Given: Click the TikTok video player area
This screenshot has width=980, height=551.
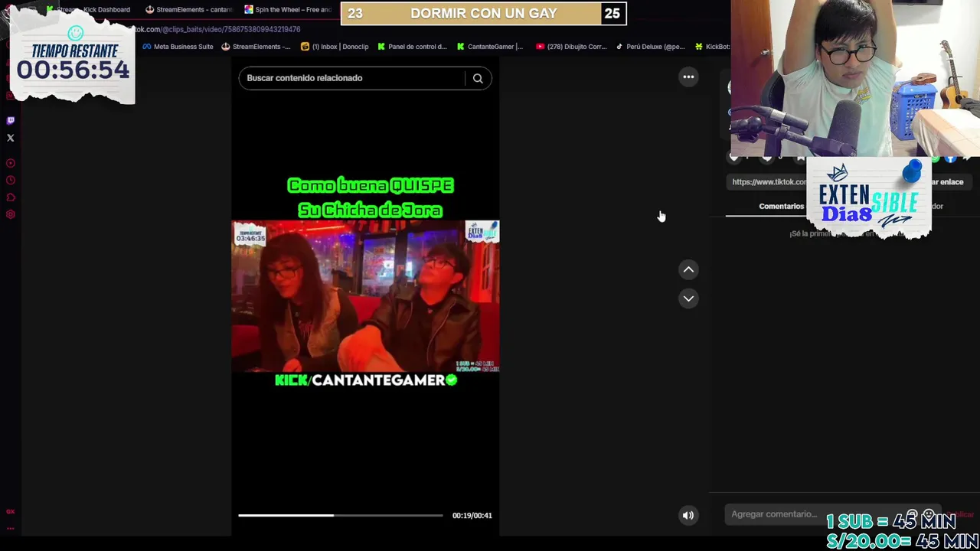Looking at the screenshot, I should tap(365, 296).
